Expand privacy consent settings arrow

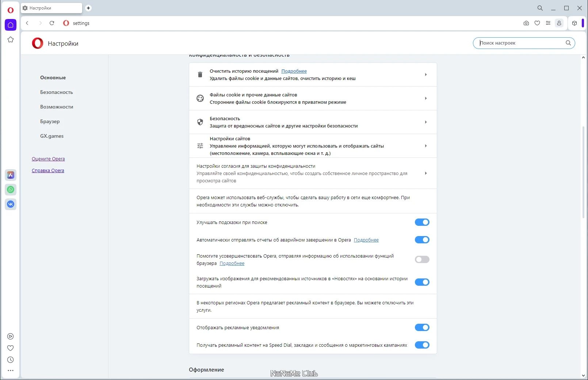(426, 173)
